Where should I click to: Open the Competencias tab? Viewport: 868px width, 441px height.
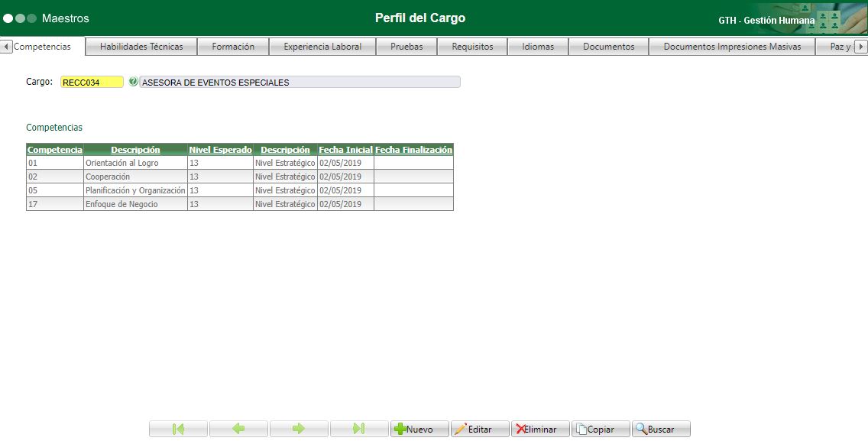tap(43, 47)
